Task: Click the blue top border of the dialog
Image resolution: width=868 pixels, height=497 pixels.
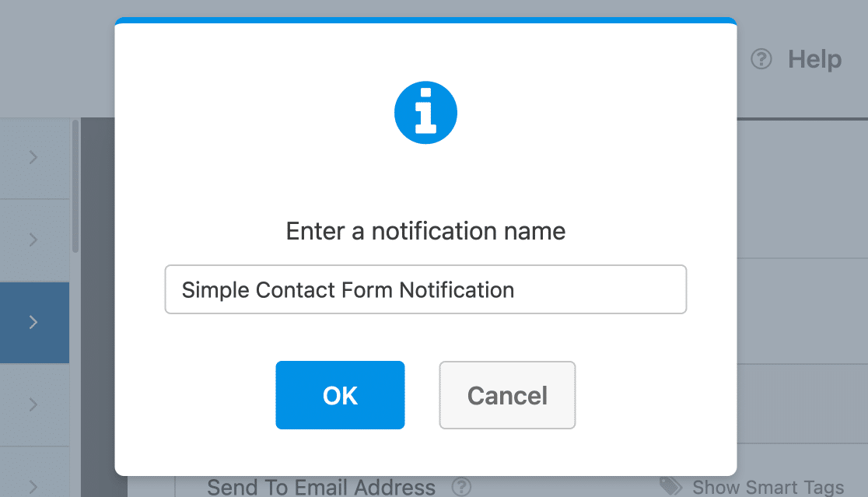Action: point(425,20)
